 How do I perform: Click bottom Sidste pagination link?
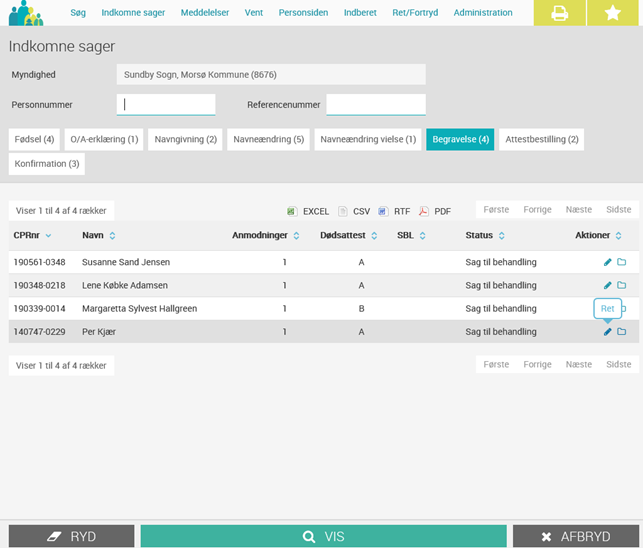click(x=618, y=364)
